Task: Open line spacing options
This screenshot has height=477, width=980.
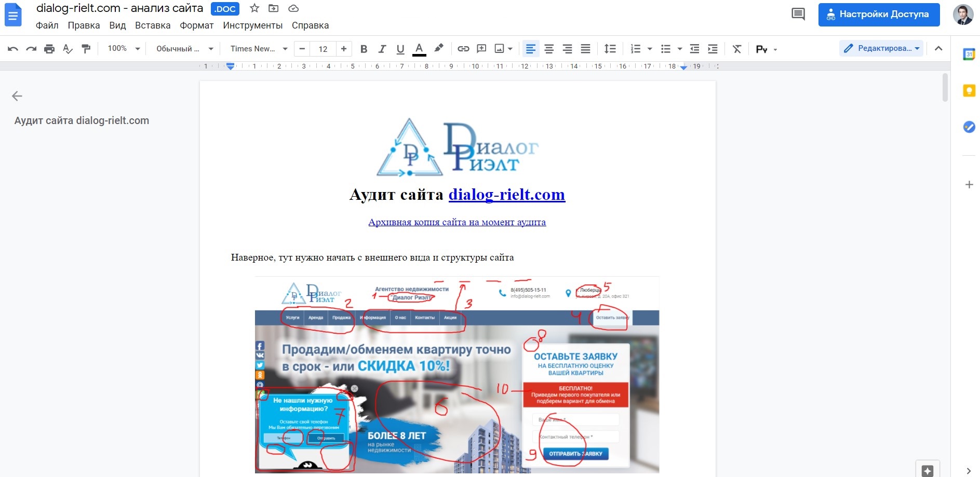Action: (x=610, y=49)
